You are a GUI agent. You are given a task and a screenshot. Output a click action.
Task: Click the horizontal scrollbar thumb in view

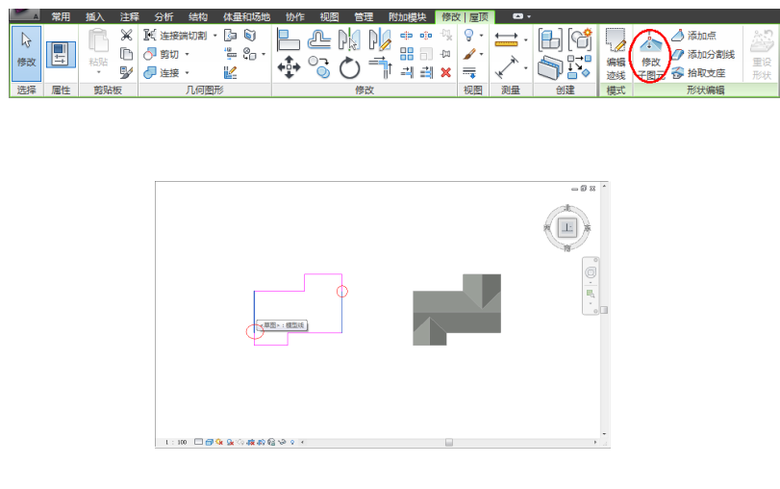[449, 441]
